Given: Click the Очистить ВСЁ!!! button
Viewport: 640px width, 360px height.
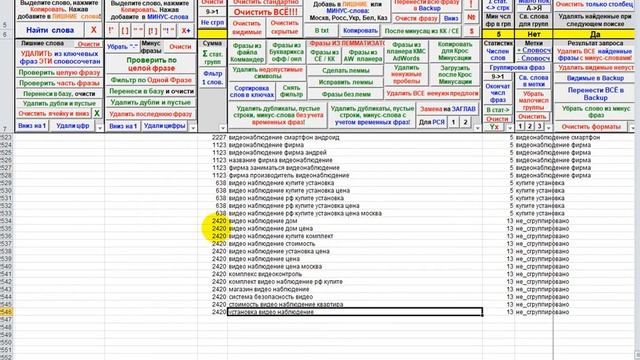Looking at the screenshot, I should coord(265,12).
